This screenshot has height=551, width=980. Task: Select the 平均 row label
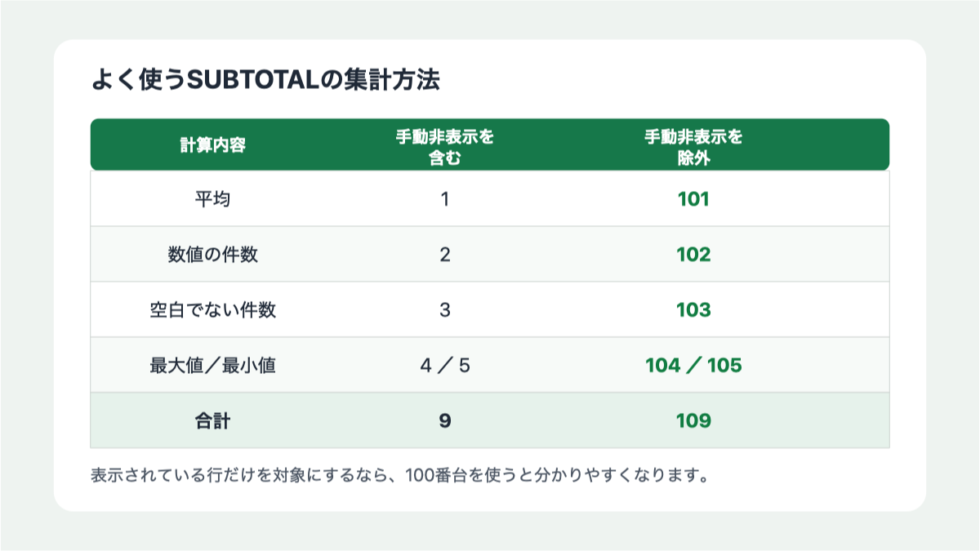click(213, 198)
